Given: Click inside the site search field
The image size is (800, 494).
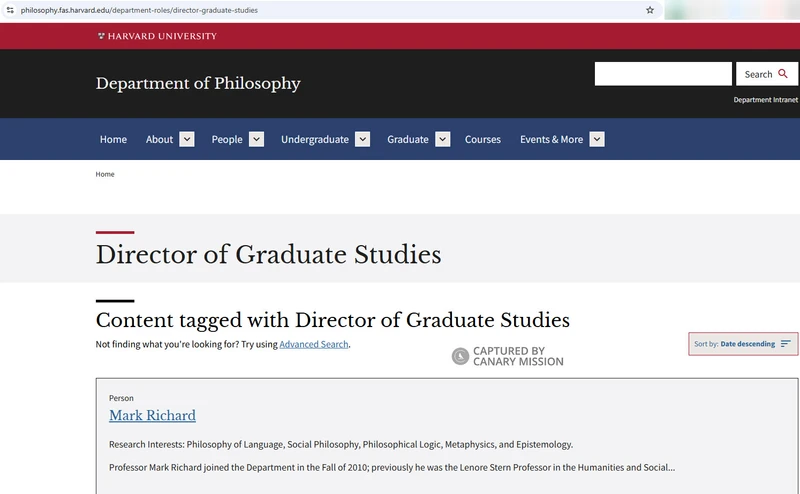Looking at the screenshot, I should pos(663,74).
